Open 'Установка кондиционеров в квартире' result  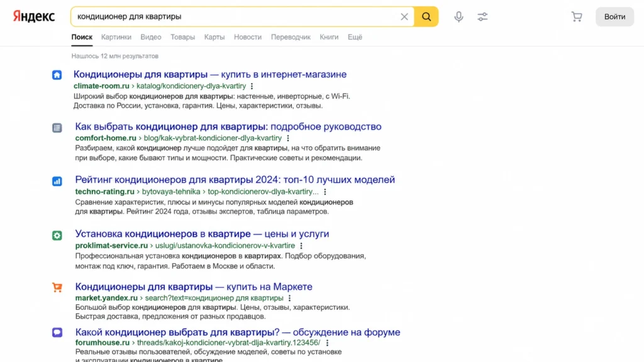pos(202,234)
